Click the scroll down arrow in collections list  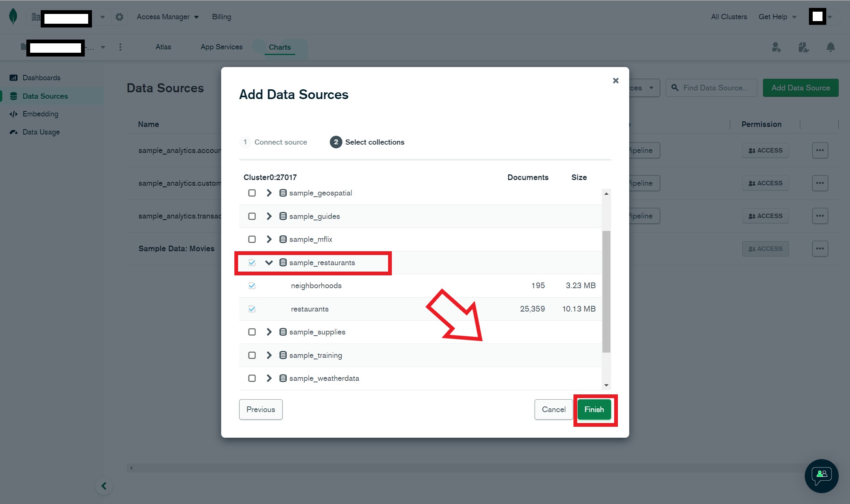point(606,385)
